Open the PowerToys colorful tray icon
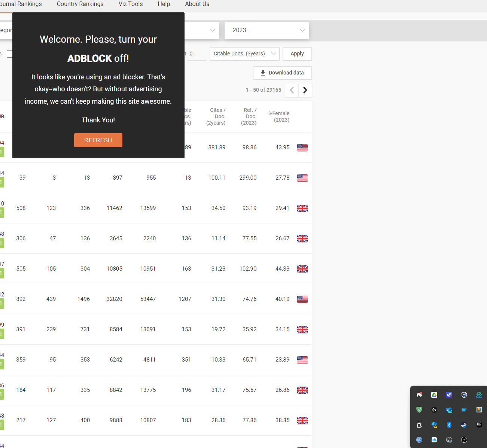 coord(479,410)
